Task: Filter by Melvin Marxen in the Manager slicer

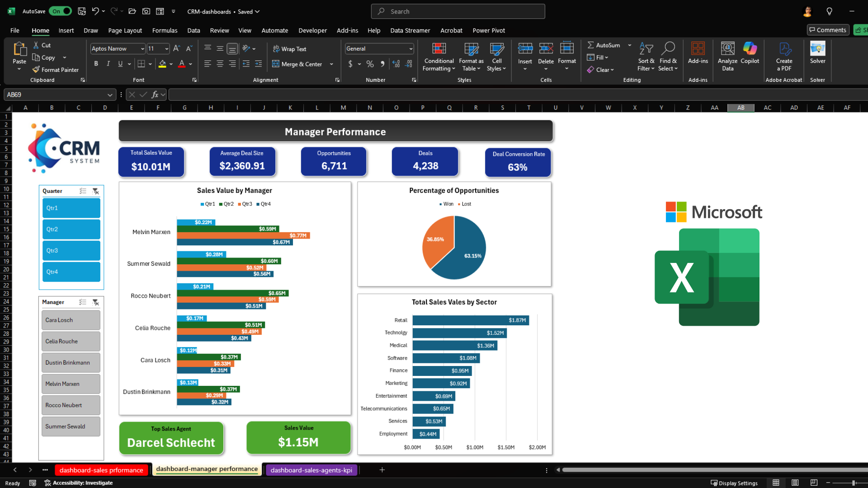Action: click(71, 384)
